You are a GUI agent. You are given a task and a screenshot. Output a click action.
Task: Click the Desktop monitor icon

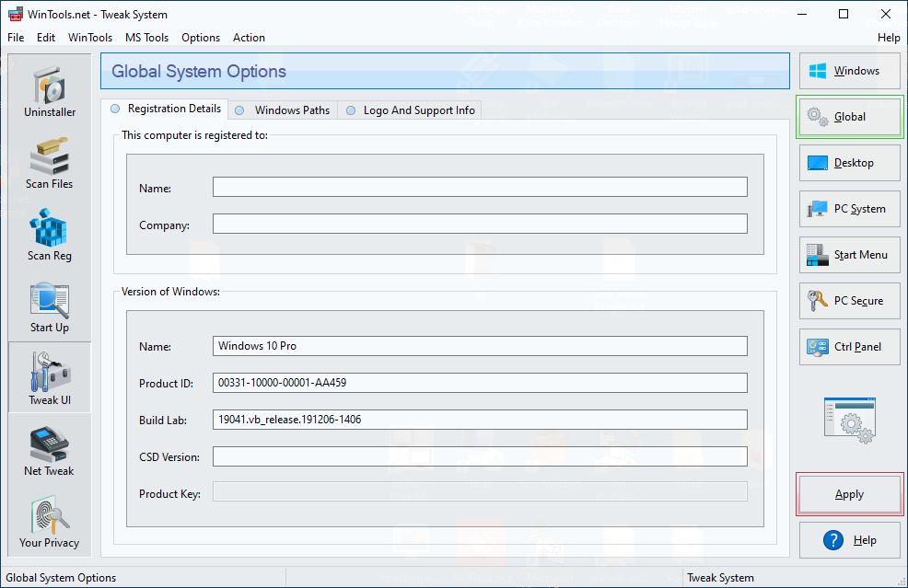pos(817,163)
